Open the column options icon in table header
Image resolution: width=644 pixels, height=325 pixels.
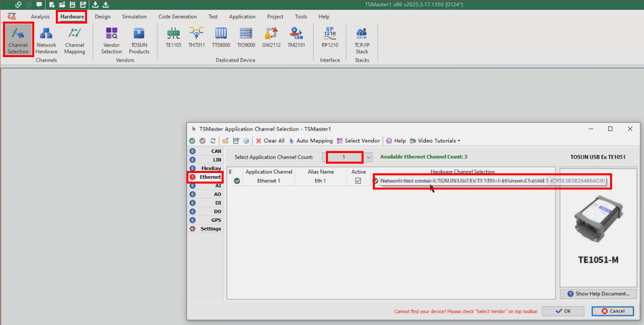[230, 172]
